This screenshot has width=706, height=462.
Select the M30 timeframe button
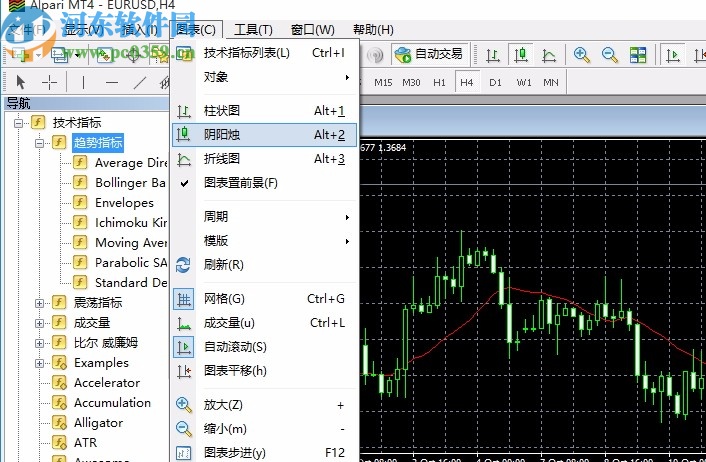(411, 82)
